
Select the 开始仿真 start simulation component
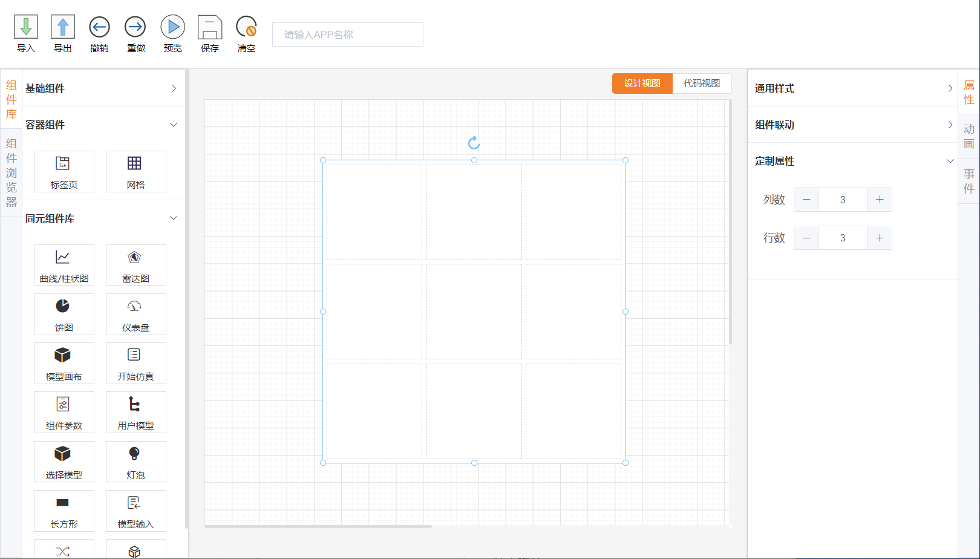click(136, 363)
